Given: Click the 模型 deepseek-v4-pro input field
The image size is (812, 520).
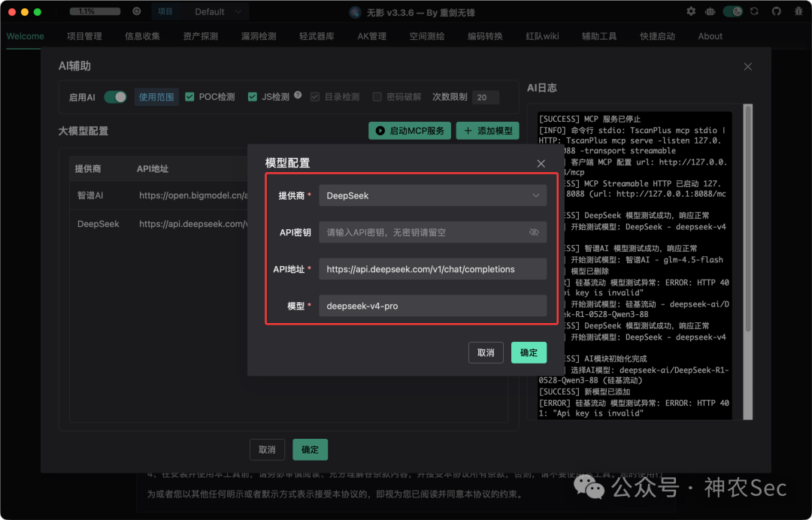Looking at the screenshot, I should [x=432, y=306].
